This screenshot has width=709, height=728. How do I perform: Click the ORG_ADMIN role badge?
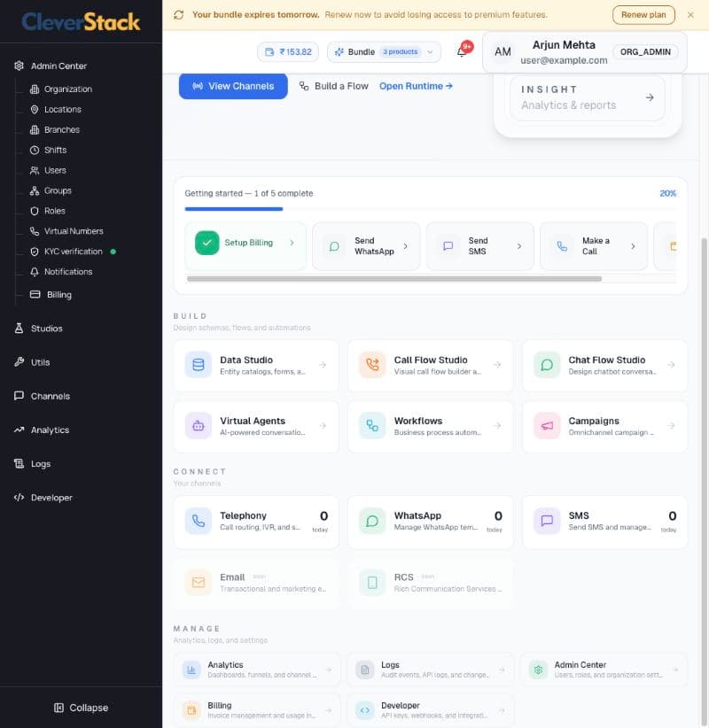[645, 52]
